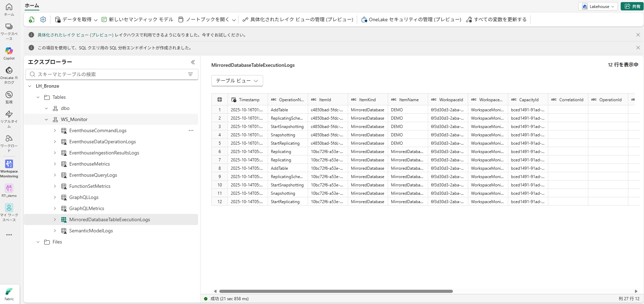644x304 pixels.
Task: Click the ItemKind column header
Action: pyautogui.click(x=368, y=99)
